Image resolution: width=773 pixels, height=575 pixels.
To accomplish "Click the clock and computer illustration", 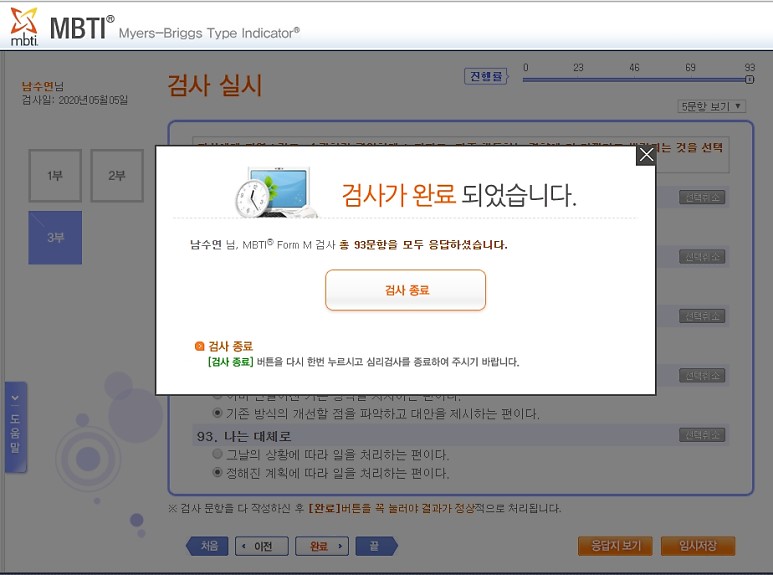I will (275, 192).
